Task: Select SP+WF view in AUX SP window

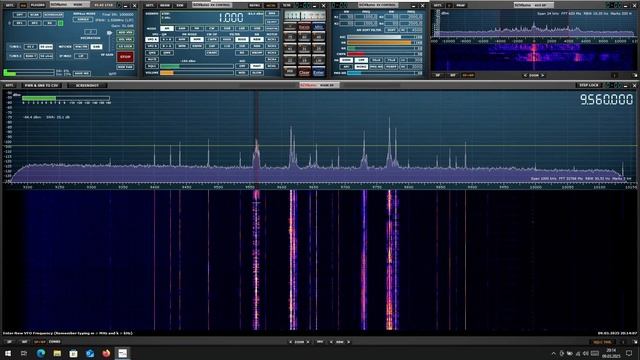Action: click(x=468, y=76)
